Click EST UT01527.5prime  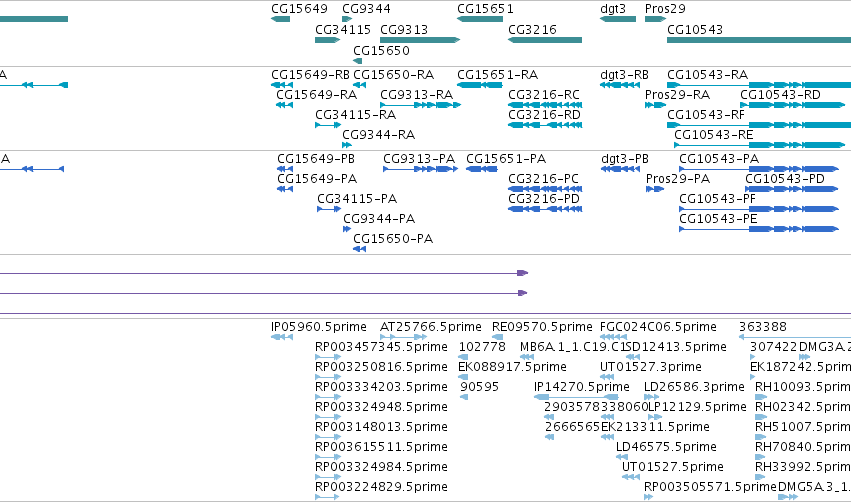pos(631,477)
